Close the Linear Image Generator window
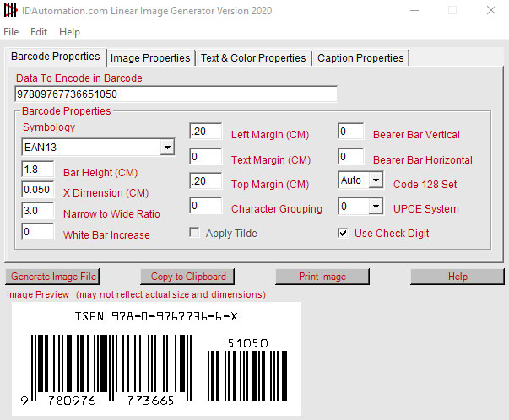The height and width of the screenshot is (420, 509). pyautogui.click(x=490, y=11)
